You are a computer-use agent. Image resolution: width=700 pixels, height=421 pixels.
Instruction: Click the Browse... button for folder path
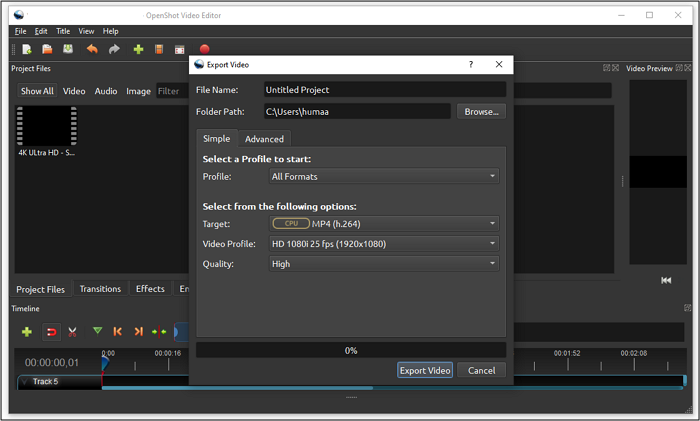[x=481, y=112]
